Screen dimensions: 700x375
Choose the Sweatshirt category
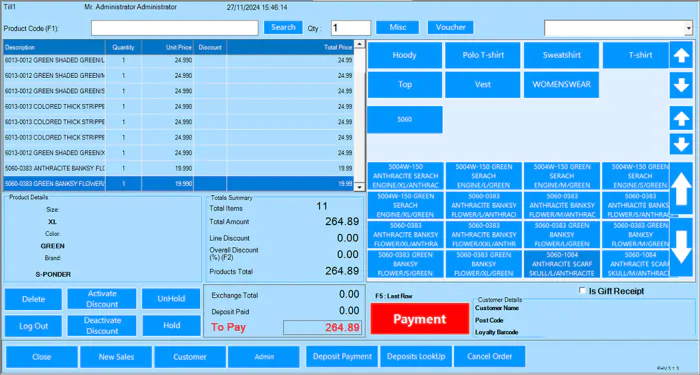pos(561,55)
